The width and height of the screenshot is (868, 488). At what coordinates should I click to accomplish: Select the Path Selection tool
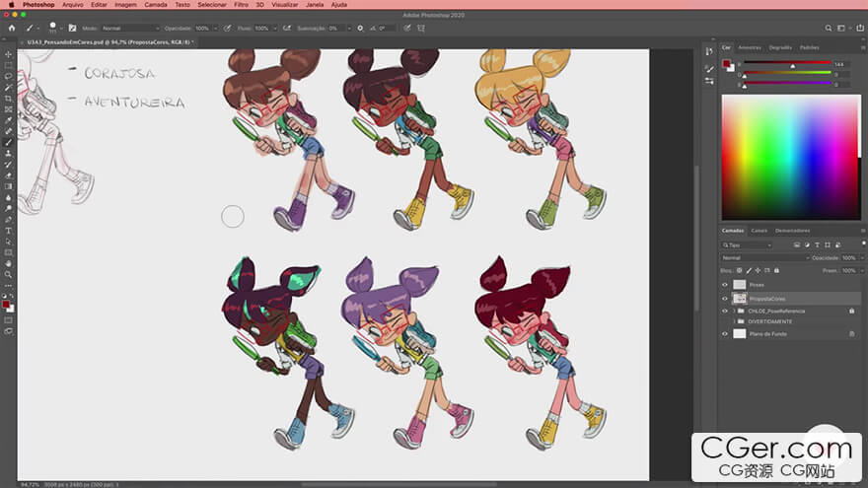point(8,242)
